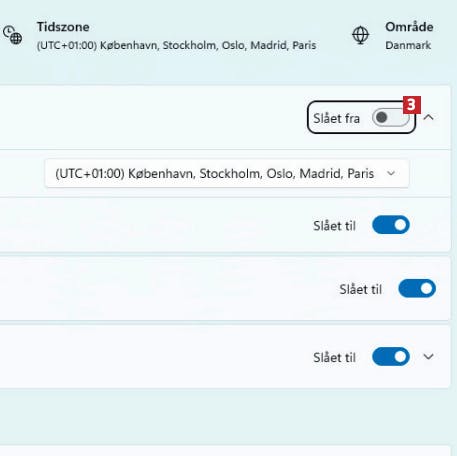The width and height of the screenshot is (457, 456).
Task: Click the header subtitle listing København, Stockholm, Oslo
Action: click(176, 45)
